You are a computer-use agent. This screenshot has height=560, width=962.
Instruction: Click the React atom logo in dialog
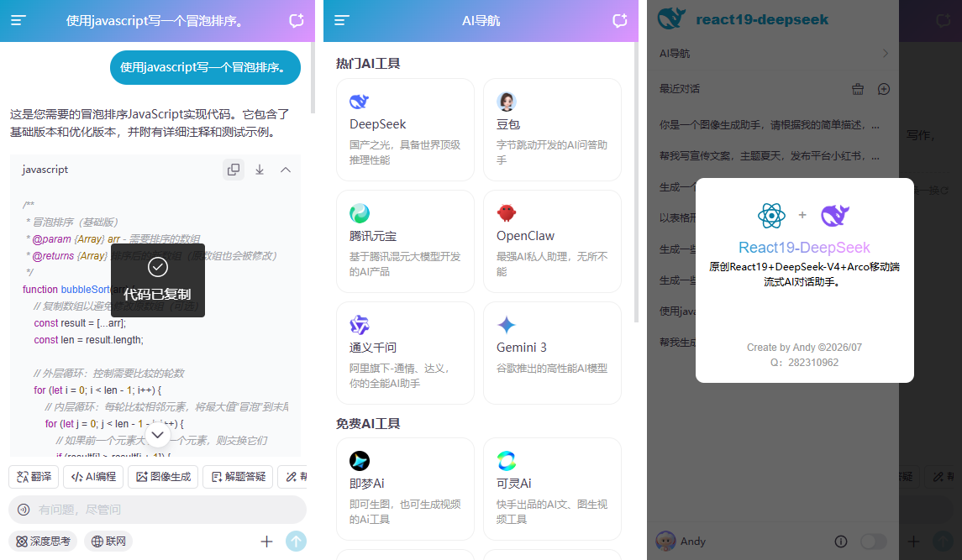(771, 215)
